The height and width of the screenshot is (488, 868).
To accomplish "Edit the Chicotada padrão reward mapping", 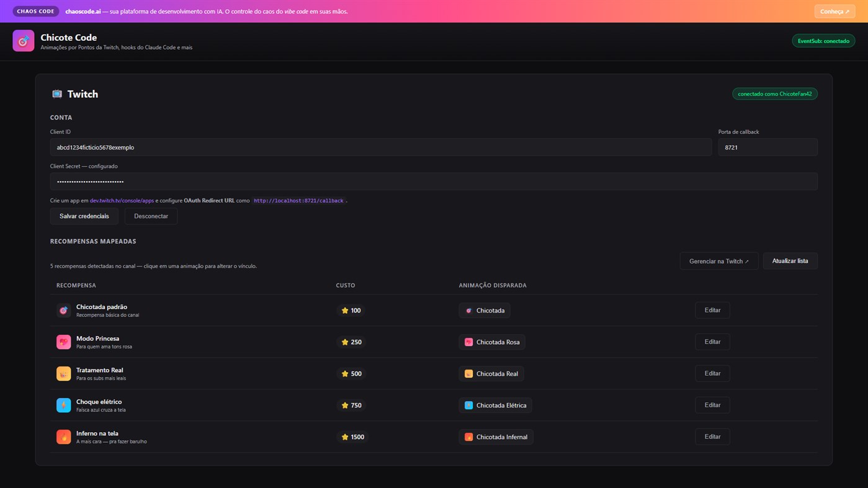I will (x=712, y=310).
